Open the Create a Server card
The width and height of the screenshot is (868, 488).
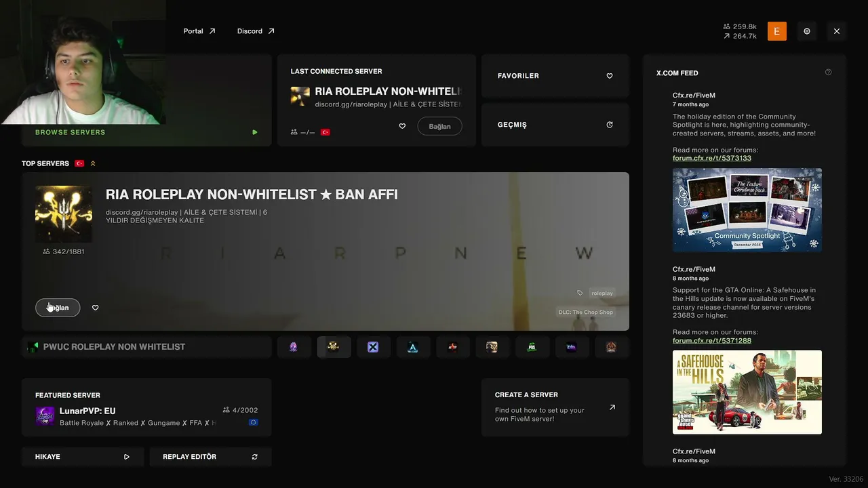click(555, 407)
